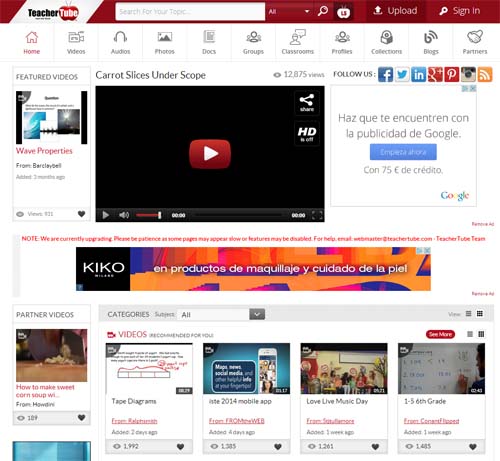
Task: Mute the video with speaker icon
Action: [x=124, y=215]
